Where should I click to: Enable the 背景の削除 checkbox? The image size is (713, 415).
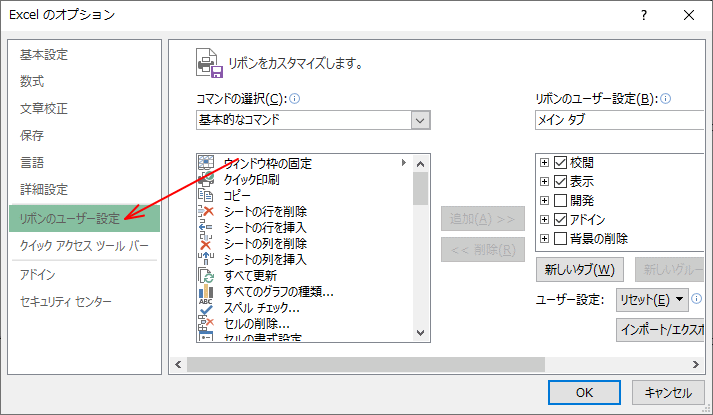click(560, 238)
